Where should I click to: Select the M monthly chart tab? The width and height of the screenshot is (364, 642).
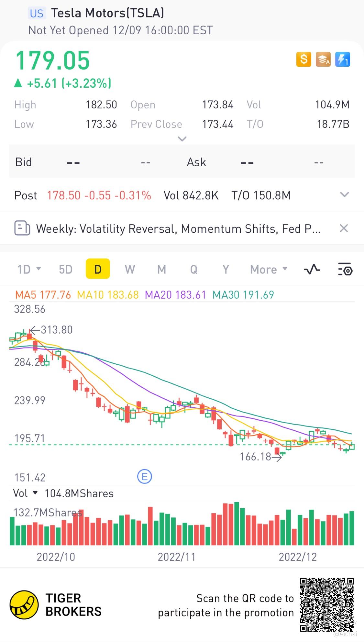click(x=161, y=269)
